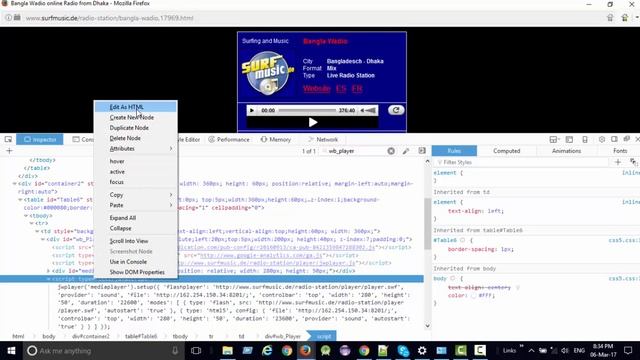Choose Edit As HTML from context menu
640x360 pixels.
(x=136, y=107)
